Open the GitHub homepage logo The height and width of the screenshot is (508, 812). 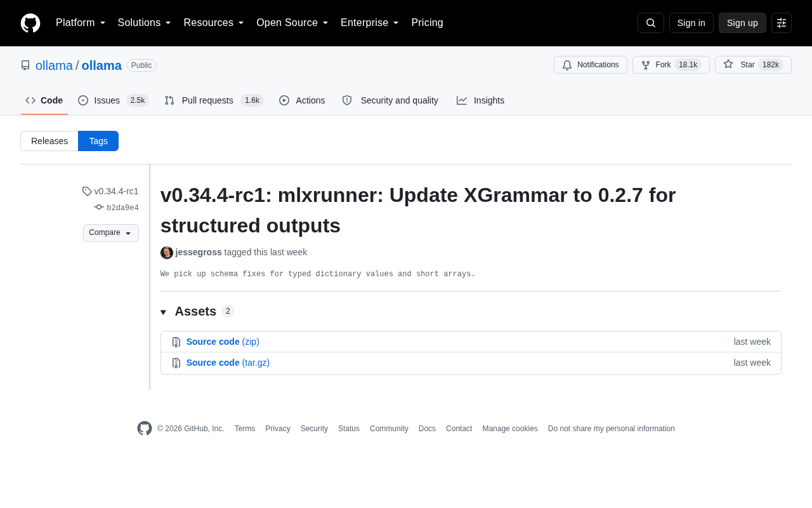pyautogui.click(x=30, y=23)
